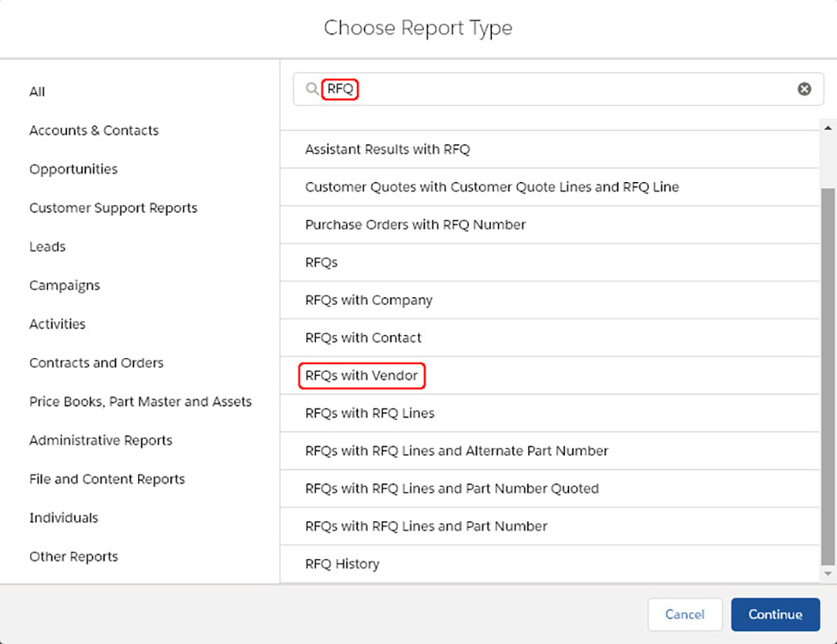
Task: Open Administrative Reports category
Action: [100, 440]
